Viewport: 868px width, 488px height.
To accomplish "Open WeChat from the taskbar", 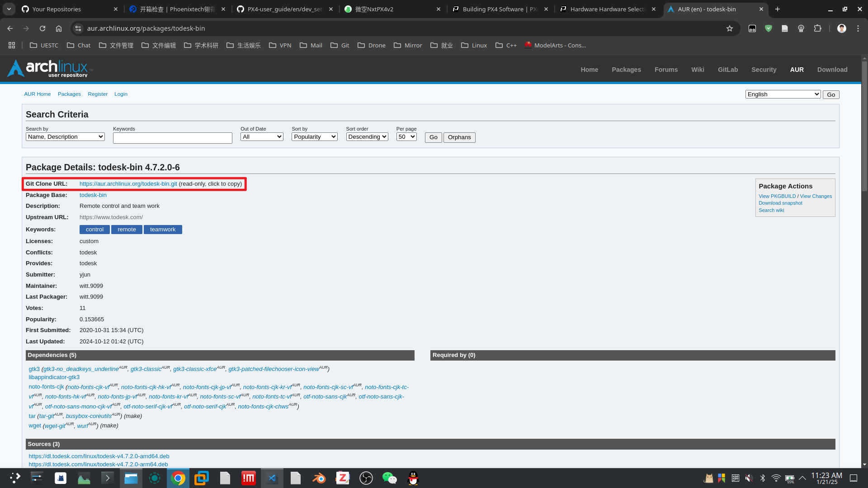I will pyautogui.click(x=390, y=478).
